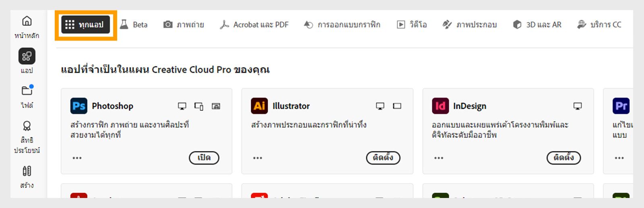This screenshot has height=208, width=644.
Task: Click the mobile devices icon on Photoshop card
Action: (x=199, y=106)
